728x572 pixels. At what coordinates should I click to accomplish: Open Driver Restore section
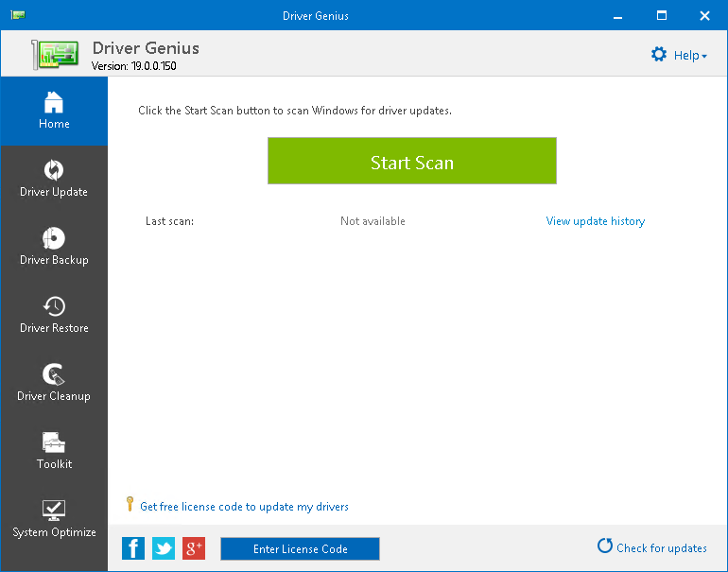pos(54,316)
